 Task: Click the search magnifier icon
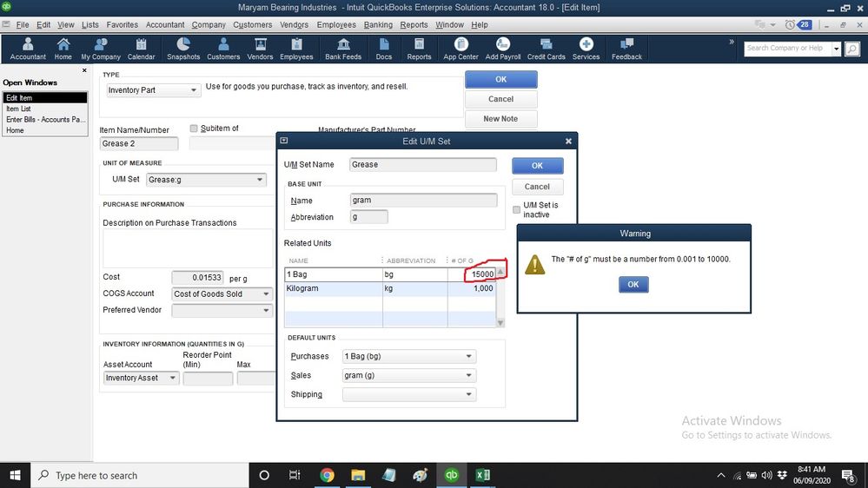[852, 49]
